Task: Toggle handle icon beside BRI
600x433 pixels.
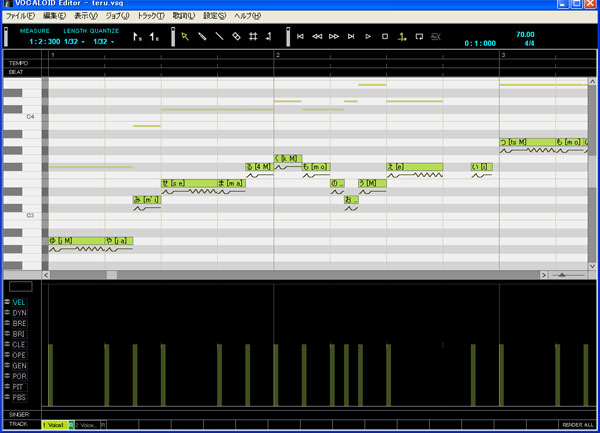Action: 7,334
